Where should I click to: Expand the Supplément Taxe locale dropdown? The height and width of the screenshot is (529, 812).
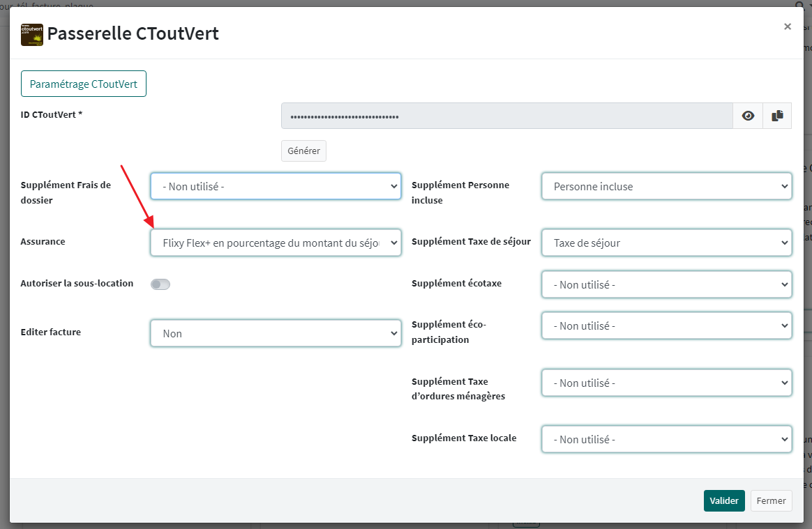click(666, 440)
